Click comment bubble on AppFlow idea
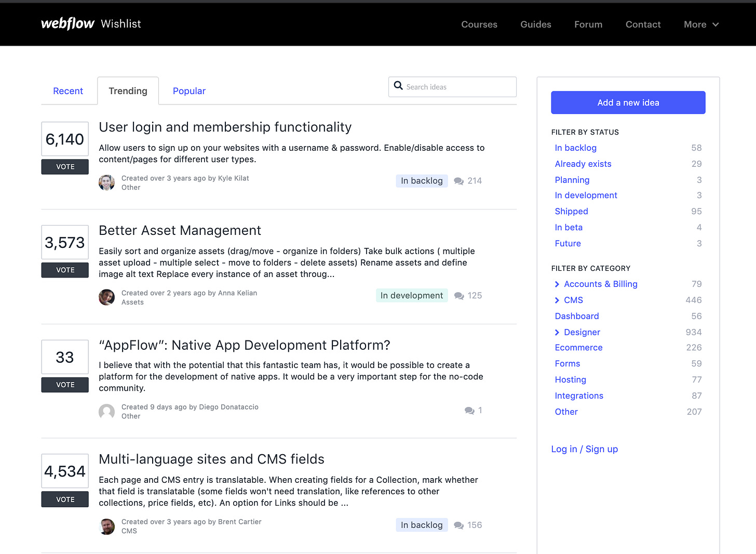Image resolution: width=756 pixels, height=554 pixels. (x=469, y=411)
